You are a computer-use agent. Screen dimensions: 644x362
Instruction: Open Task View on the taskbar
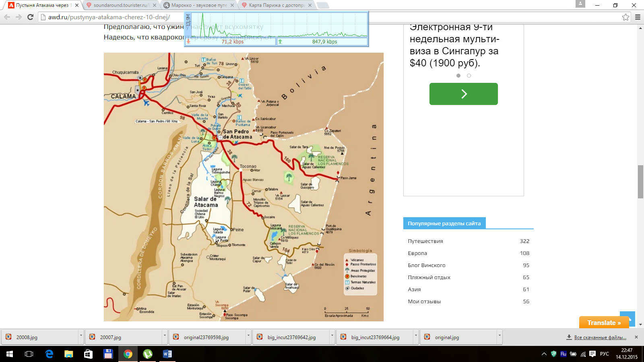[x=29, y=354]
